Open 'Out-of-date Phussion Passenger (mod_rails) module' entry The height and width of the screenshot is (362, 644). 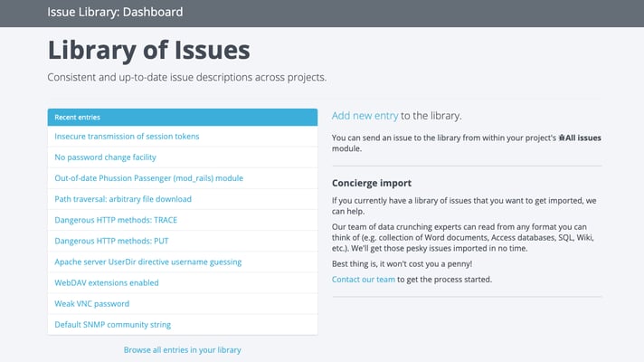148,178
